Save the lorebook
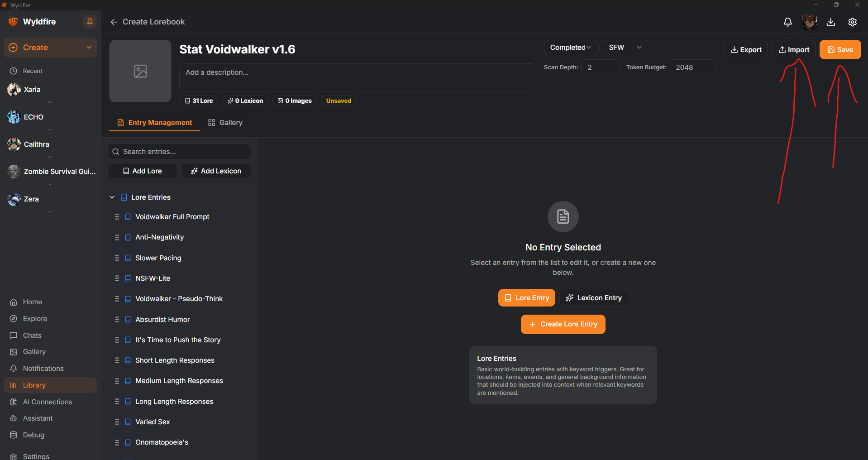Screen dimensions: 868x460 click(840, 50)
